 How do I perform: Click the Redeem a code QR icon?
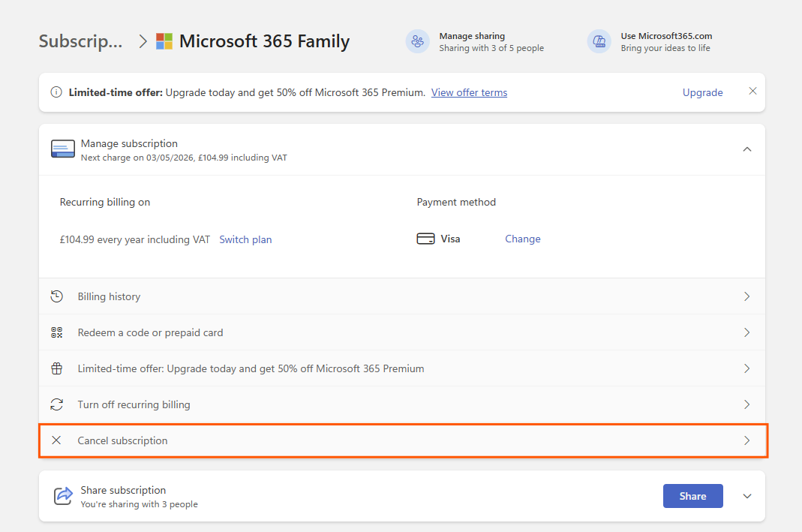57,332
